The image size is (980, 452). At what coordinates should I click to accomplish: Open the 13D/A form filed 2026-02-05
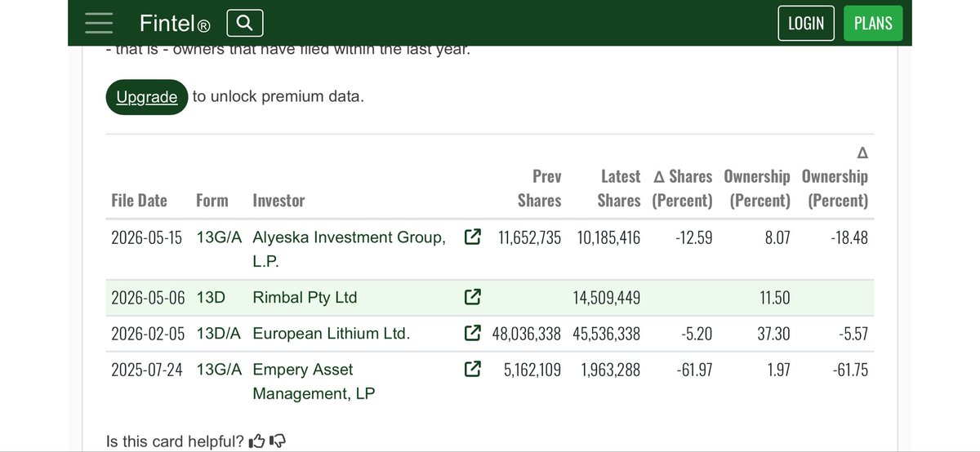(x=220, y=334)
